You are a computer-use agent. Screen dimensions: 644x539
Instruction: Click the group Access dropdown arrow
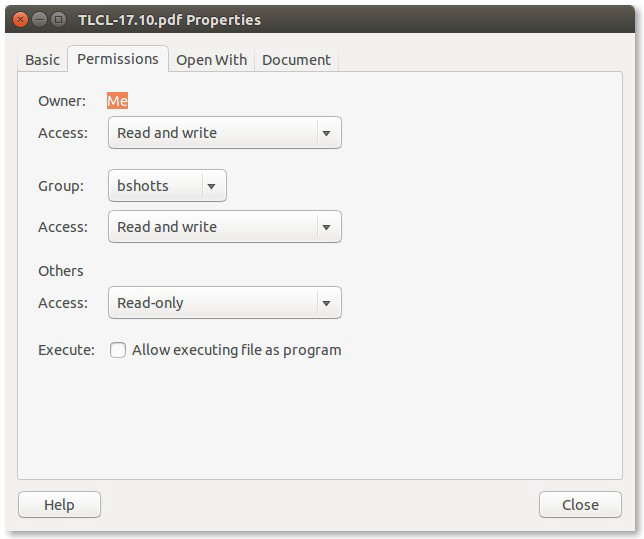327,227
